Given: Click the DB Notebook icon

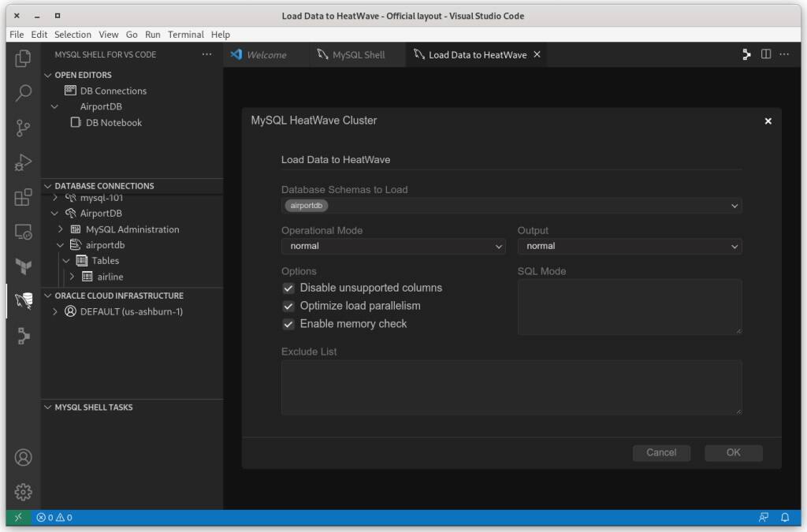Looking at the screenshot, I should (x=76, y=122).
